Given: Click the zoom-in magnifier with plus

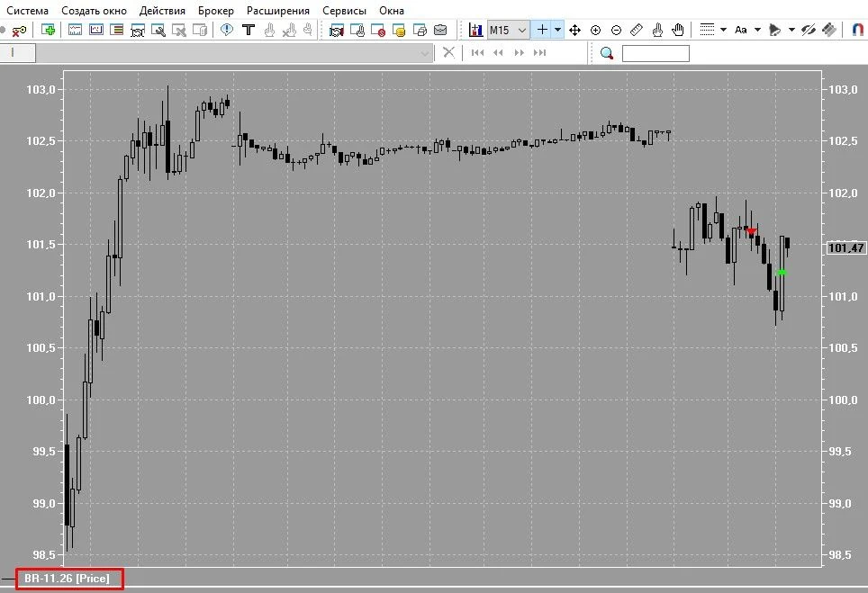Looking at the screenshot, I should tap(596, 30).
